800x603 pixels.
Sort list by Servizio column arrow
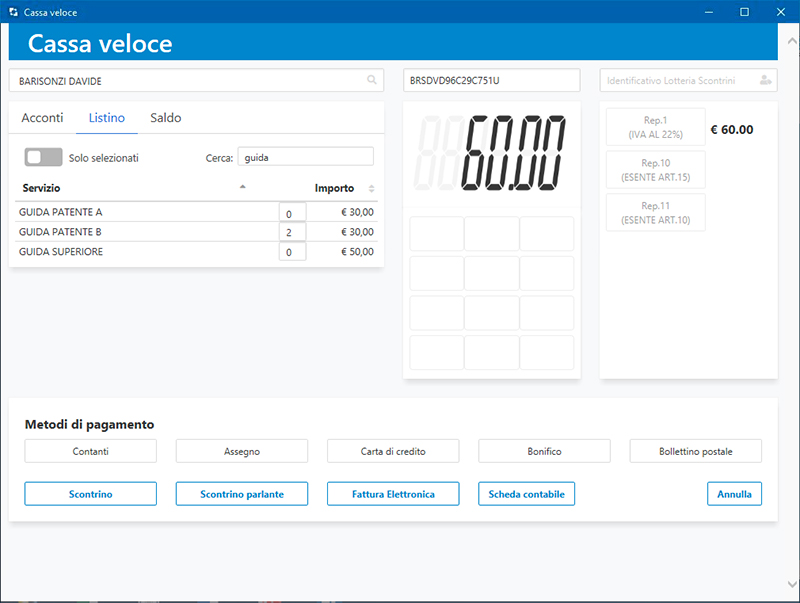click(242, 187)
